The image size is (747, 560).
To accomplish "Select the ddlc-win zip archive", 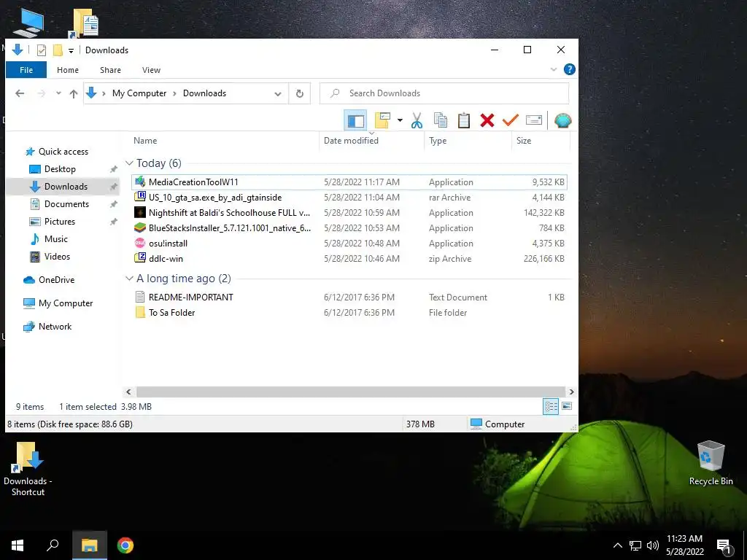I will click(x=349, y=258).
